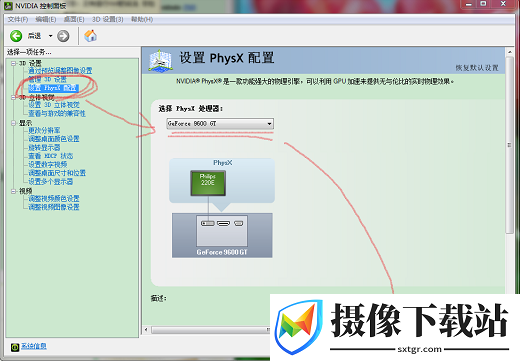520x361 pixels.
Task: Click the PhysX page header icon
Action: point(160,60)
